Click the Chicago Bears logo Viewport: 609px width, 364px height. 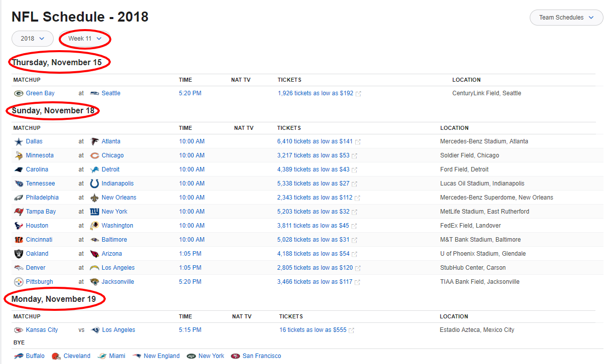(94, 155)
